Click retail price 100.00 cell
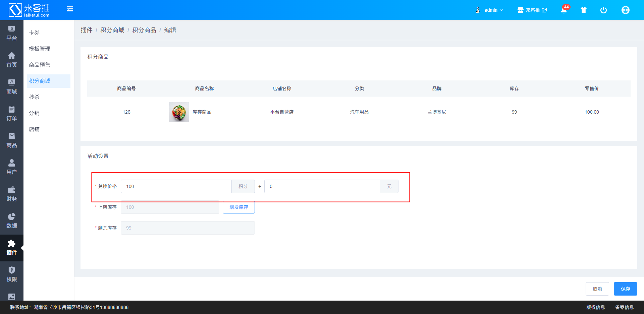This screenshot has width=644, height=314. point(592,112)
